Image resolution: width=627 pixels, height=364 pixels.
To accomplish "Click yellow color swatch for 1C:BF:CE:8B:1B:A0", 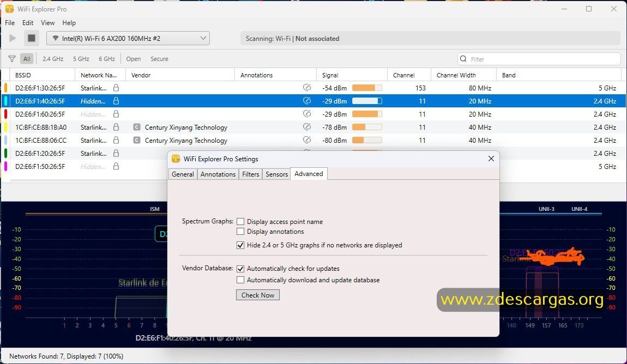I will coord(5,127).
